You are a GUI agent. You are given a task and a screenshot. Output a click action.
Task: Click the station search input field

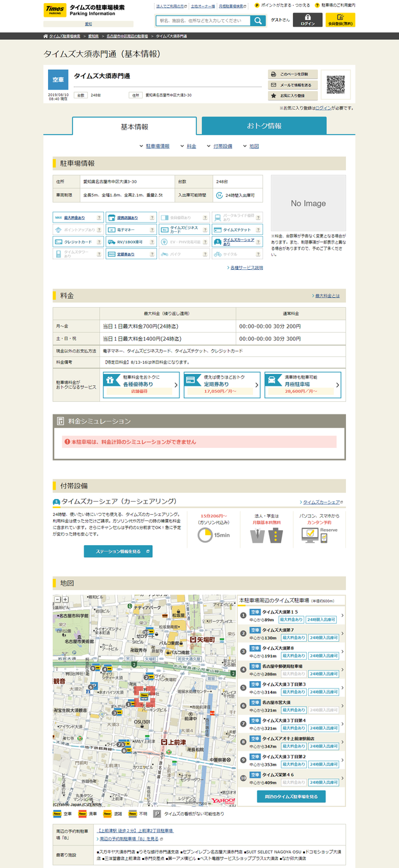coord(203,21)
